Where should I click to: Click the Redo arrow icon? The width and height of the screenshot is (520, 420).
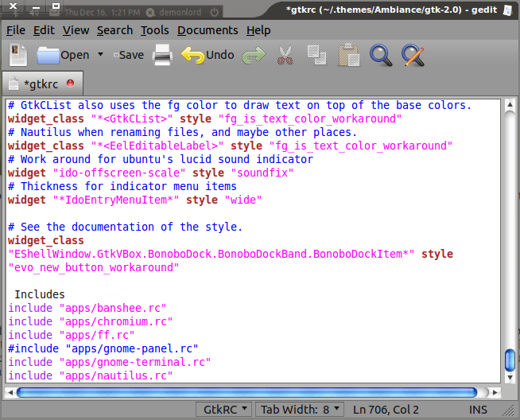click(254, 55)
